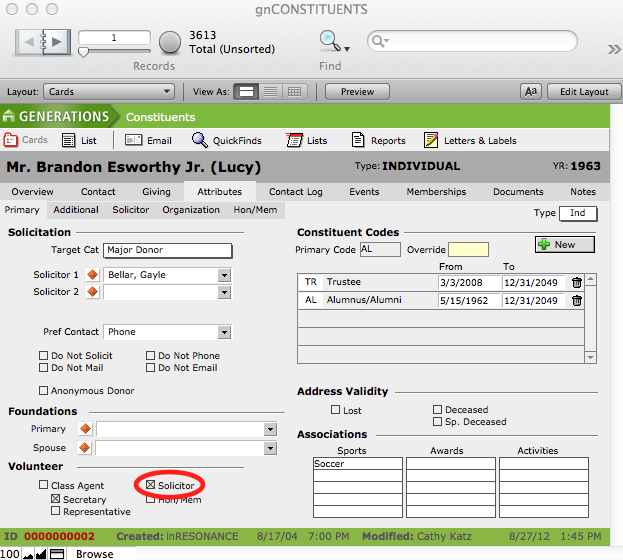The image size is (623, 560).
Task: Click the Lists icon in navigation bar
Action: (x=294, y=141)
